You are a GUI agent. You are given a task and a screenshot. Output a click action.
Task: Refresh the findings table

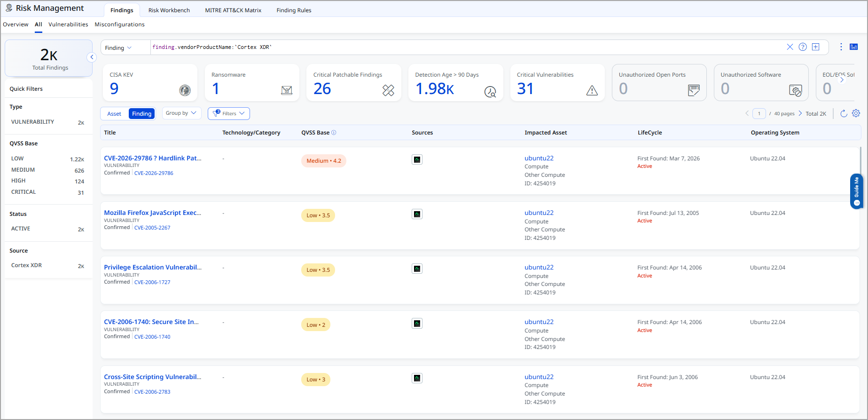[x=844, y=113]
